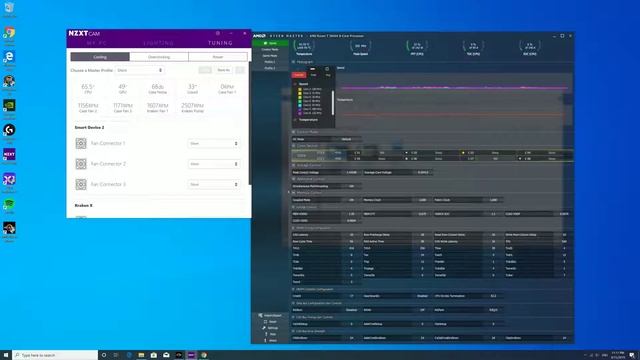The width and height of the screenshot is (640, 360).
Task: Collapse the Cores Section header
Action: (x=293, y=146)
